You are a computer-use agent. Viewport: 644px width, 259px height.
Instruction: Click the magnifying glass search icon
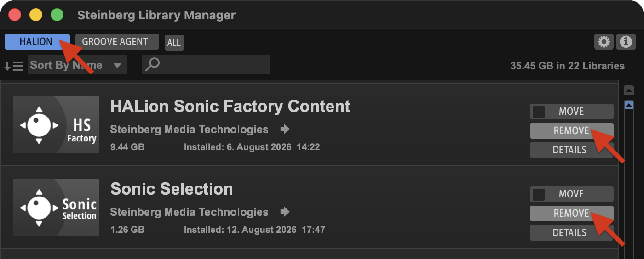click(x=152, y=64)
